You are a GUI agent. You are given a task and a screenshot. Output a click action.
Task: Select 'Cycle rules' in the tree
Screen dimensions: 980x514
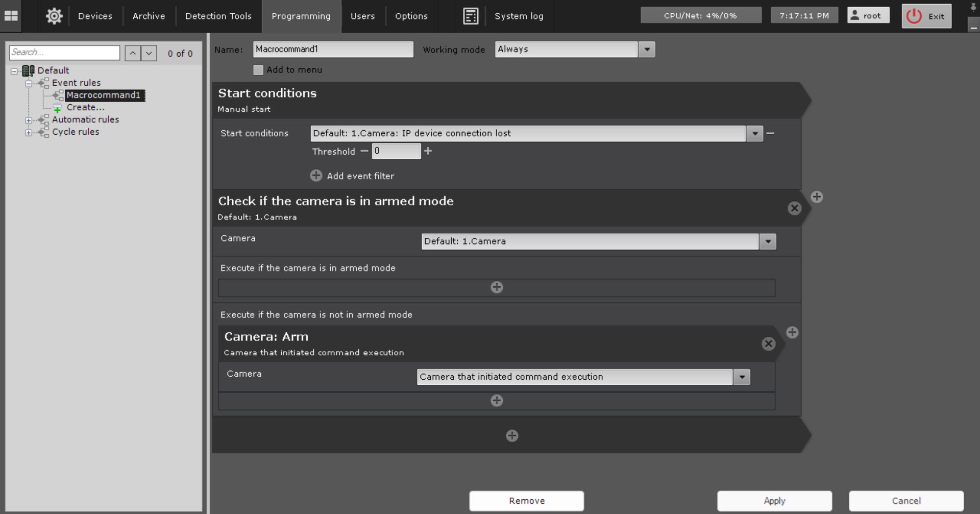[76, 132]
